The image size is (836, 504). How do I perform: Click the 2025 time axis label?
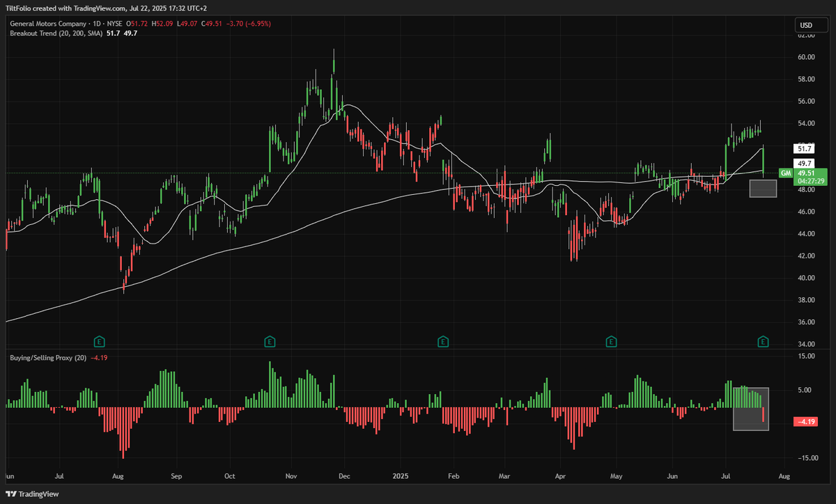[x=401, y=478]
